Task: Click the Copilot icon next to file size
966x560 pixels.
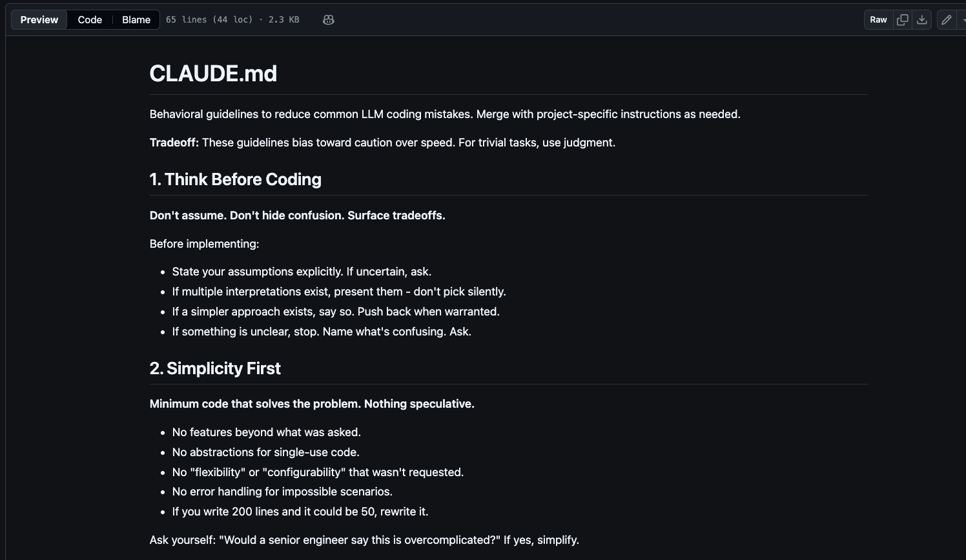Action: pyautogui.click(x=328, y=20)
